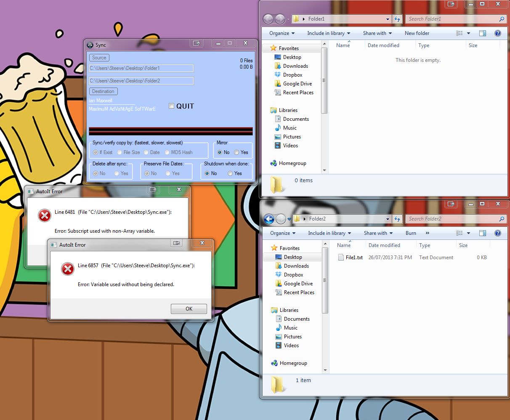
Task: Click the Sync app title bar icon
Action: point(90,45)
